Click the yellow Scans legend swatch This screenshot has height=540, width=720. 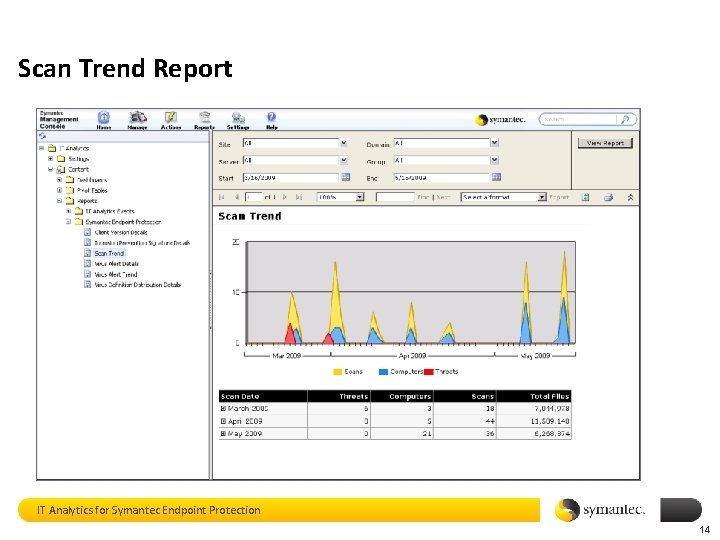tap(338, 372)
